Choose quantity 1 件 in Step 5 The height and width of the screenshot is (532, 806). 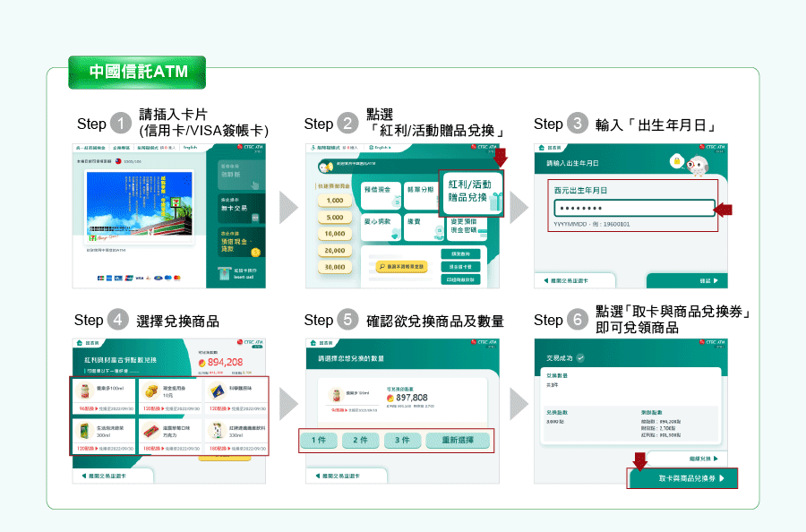click(x=319, y=440)
